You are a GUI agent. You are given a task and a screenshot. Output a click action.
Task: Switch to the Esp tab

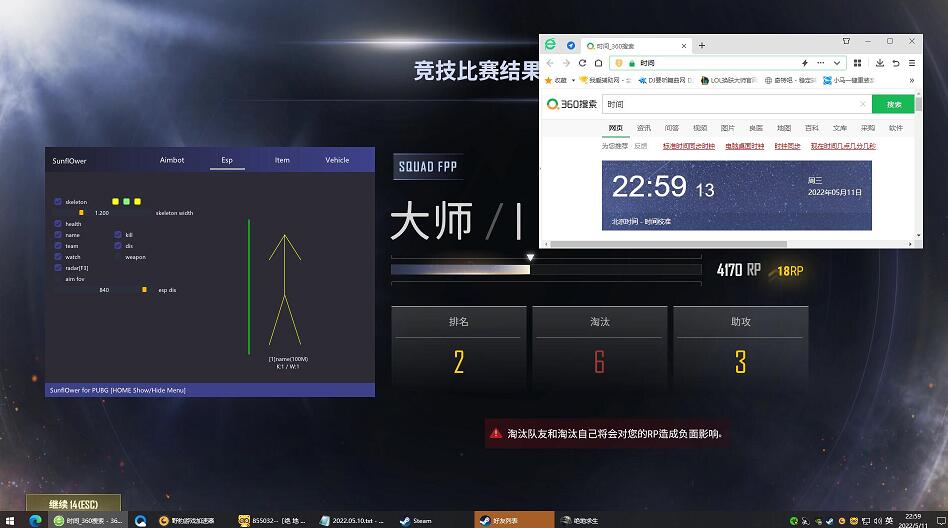[227, 160]
